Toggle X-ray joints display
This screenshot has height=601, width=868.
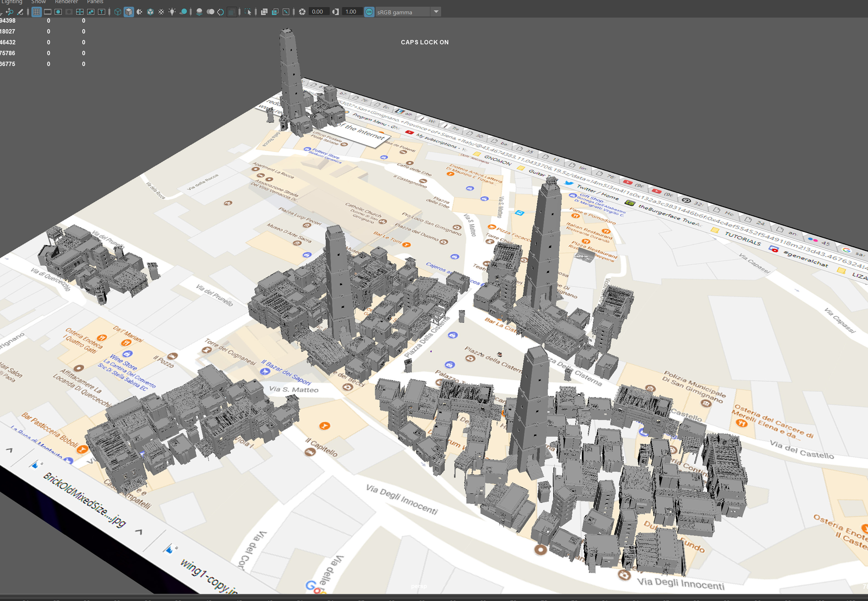point(286,12)
